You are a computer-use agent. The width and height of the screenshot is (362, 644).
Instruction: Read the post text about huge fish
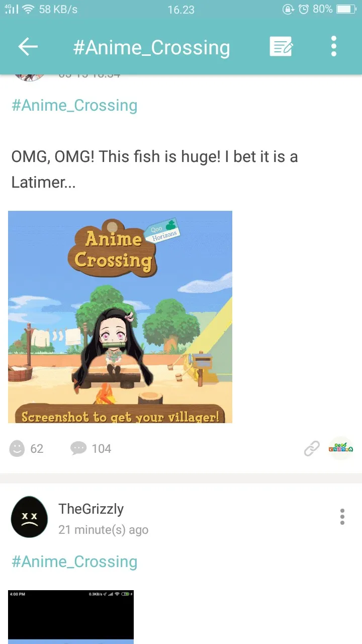[x=154, y=169]
